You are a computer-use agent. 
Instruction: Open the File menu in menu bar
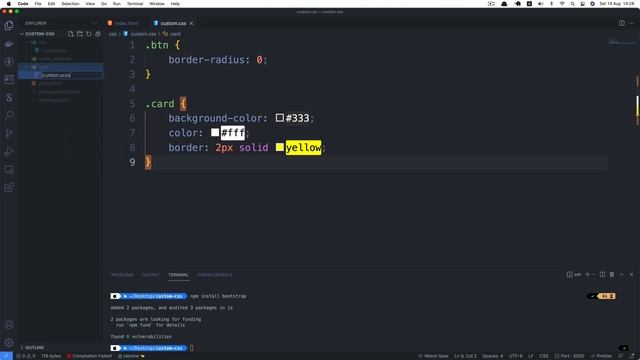(x=38, y=4)
